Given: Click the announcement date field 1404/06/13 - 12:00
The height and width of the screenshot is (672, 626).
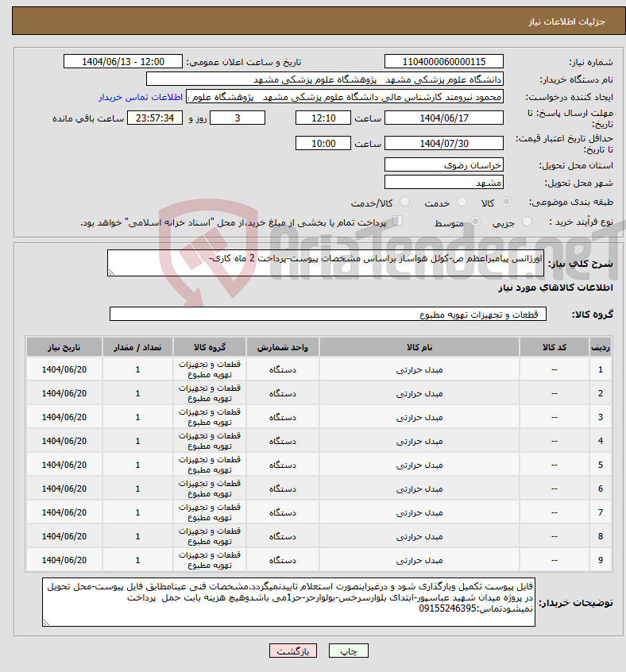Looking at the screenshot, I should tap(123, 62).
